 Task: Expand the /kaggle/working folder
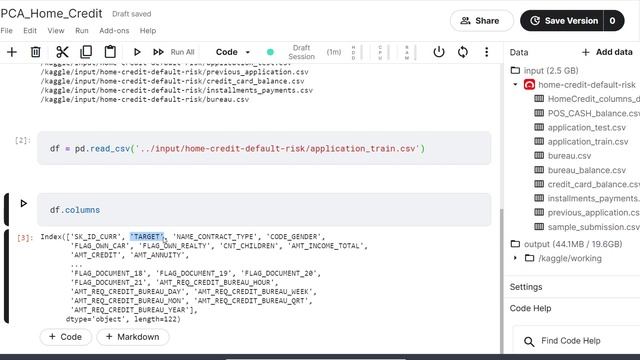click(515, 258)
